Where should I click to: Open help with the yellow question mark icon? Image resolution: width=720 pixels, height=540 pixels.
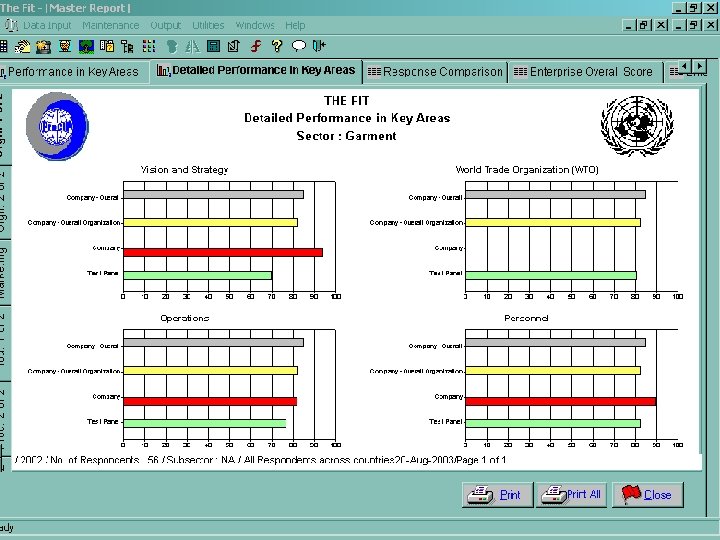coord(276,46)
